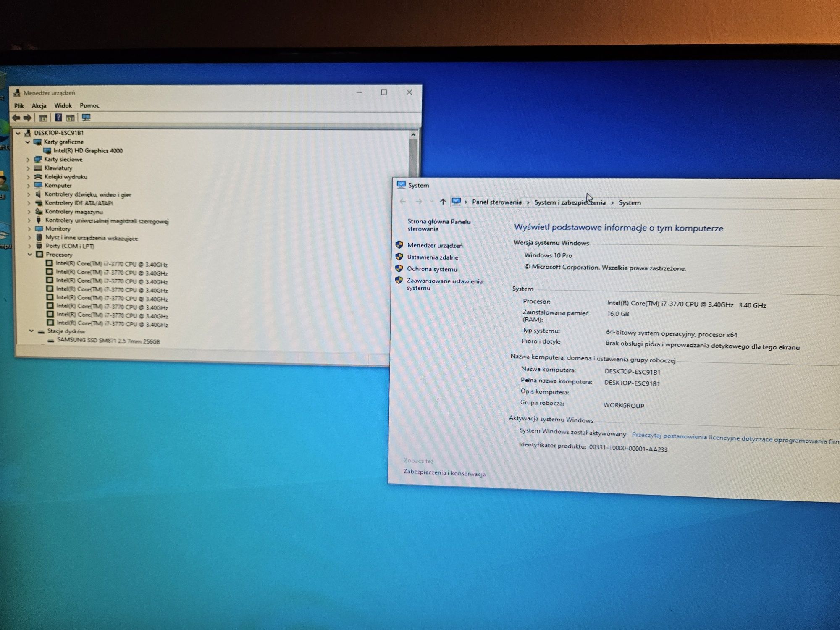Expand the Monitory node
This screenshot has height=630, width=840.
(29, 229)
